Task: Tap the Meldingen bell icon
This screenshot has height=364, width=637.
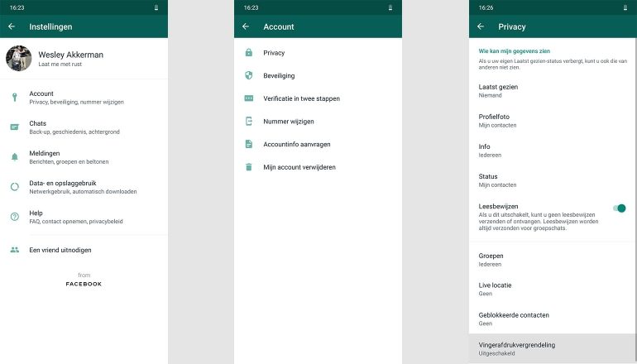Action: (x=14, y=156)
